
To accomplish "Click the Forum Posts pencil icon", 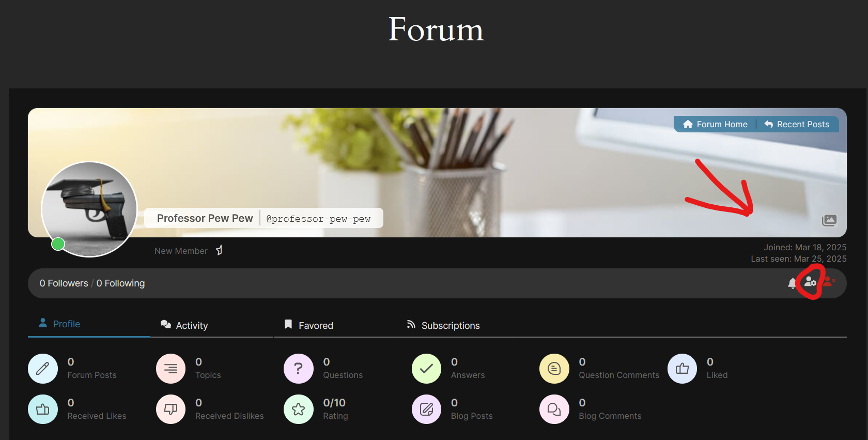I will 43,369.
